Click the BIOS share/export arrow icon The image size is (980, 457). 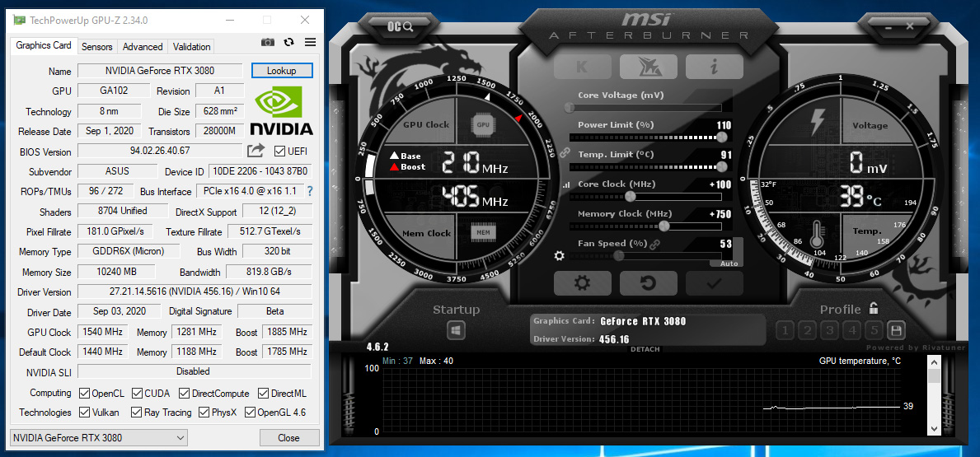point(256,151)
